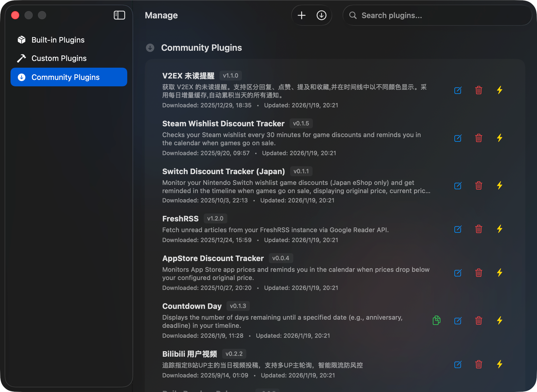This screenshot has height=392, width=537.
Task: Select Community Plugins in sidebar
Action: (x=69, y=77)
